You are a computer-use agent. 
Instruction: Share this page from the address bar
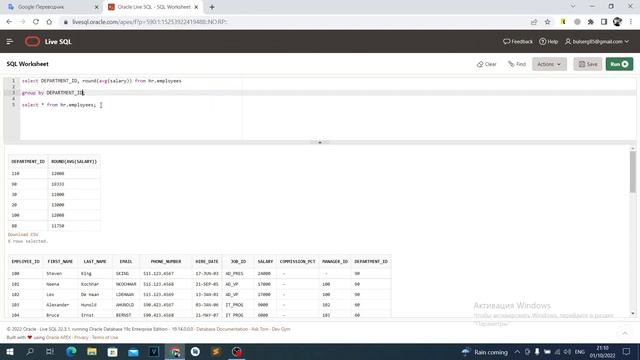[x=534, y=22]
